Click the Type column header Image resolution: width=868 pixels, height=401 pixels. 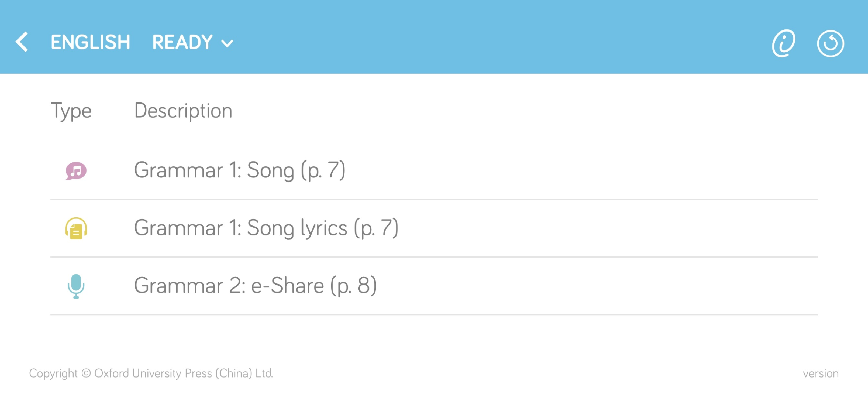pyautogui.click(x=71, y=110)
